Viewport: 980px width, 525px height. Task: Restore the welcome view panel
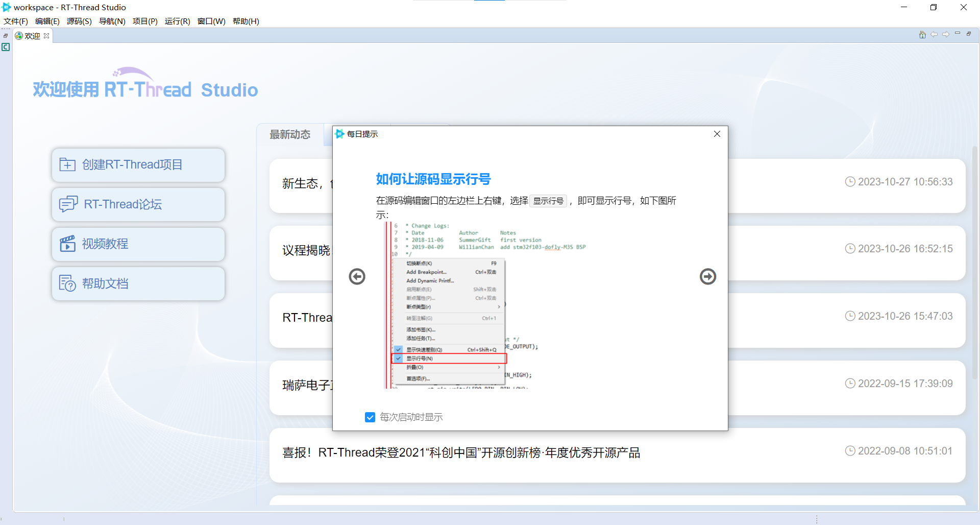click(969, 34)
